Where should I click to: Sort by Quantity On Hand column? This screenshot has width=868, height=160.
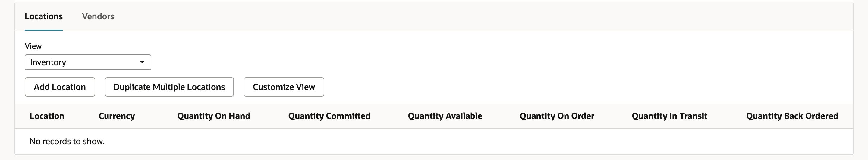tap(214, 116)
